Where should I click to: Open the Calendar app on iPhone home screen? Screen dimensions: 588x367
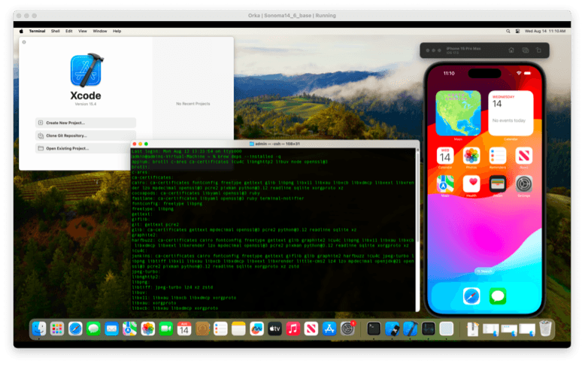point(445,156)
